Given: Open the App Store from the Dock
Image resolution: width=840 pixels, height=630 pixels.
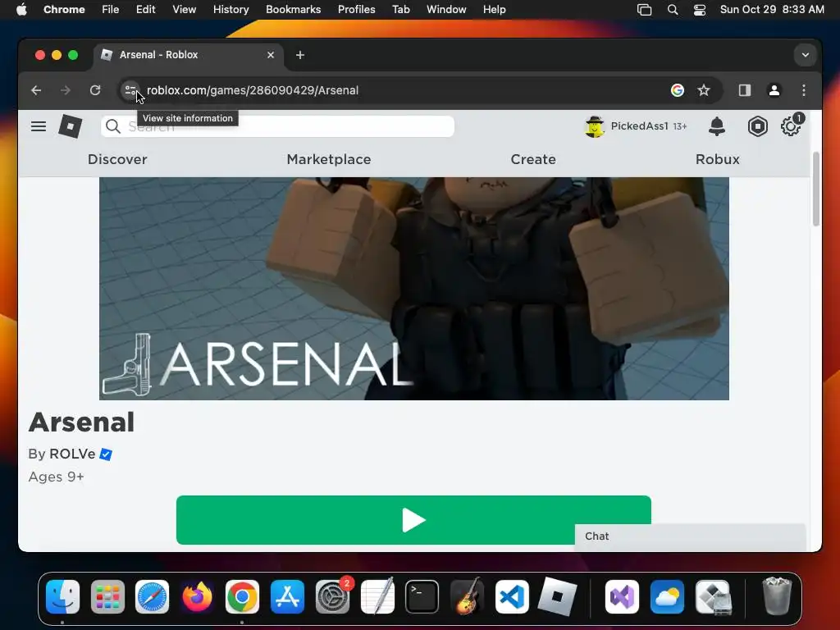Looking at the screenshot, I should (x=287, y=597).
